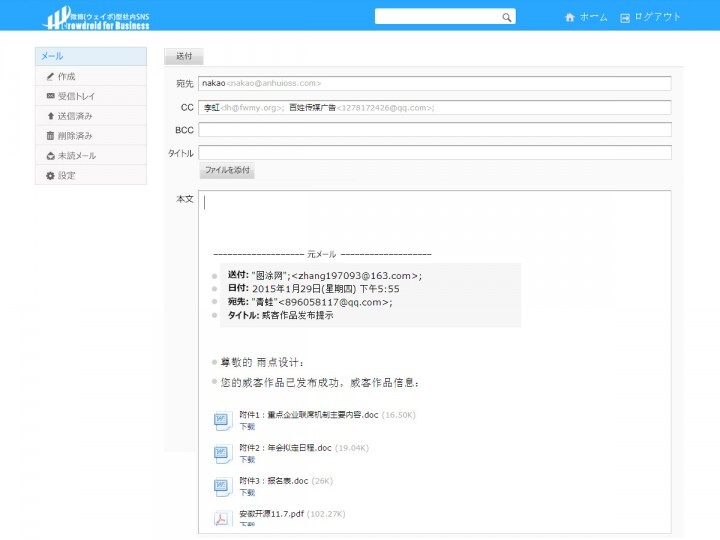The image size is (720, 540).
Task: Click the logout icon in the header
Action: (625, 17)
